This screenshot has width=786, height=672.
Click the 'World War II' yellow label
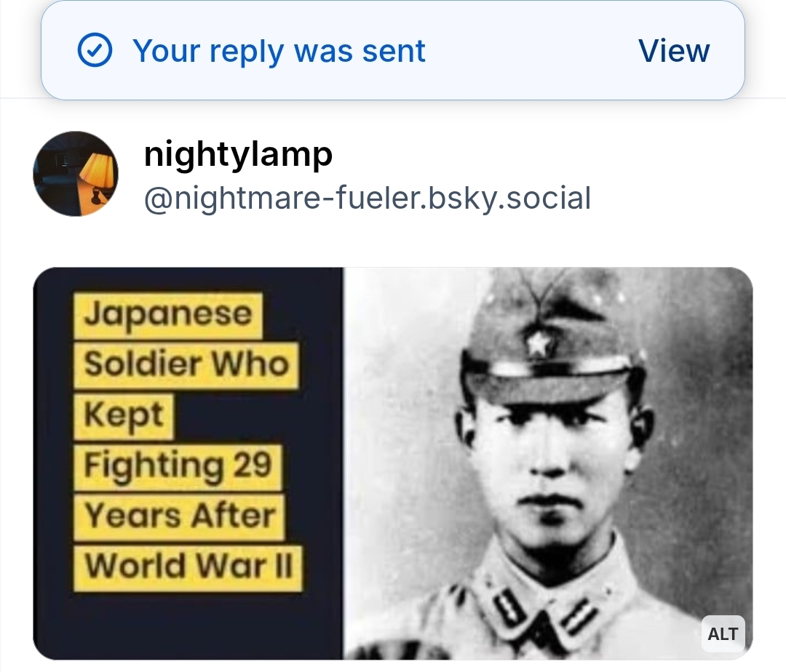[188, 568]
